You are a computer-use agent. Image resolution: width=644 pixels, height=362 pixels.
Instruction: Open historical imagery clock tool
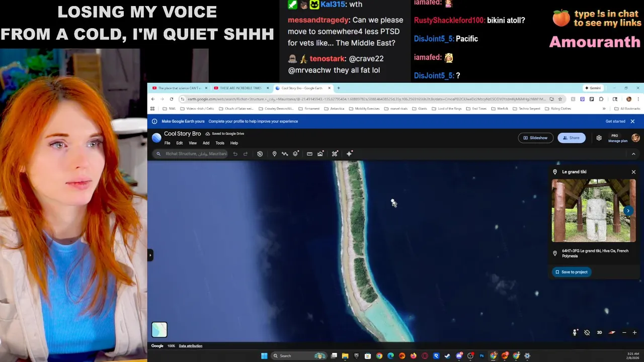(260, 154)
